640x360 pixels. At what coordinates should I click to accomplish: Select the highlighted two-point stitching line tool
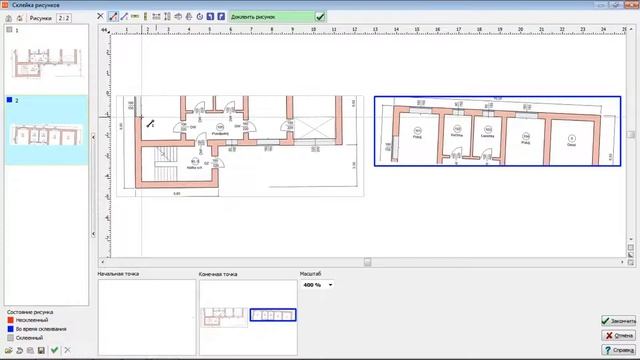pos(113,17)
